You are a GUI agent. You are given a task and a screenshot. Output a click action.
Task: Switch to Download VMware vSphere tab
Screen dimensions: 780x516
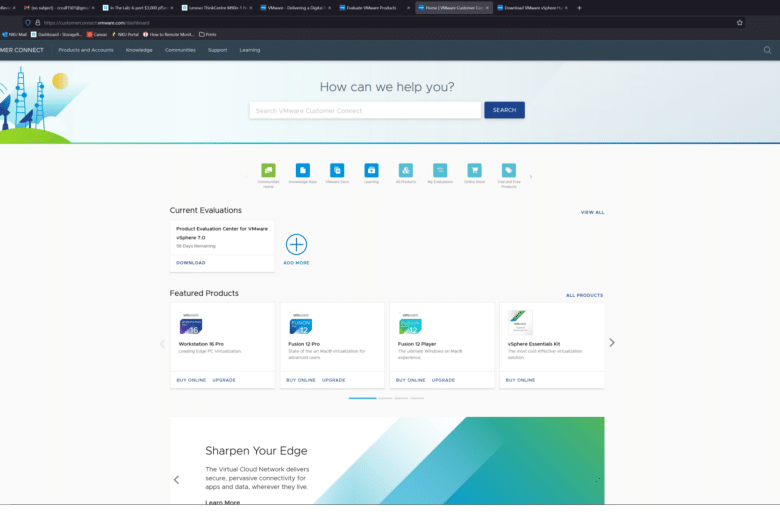533,8
